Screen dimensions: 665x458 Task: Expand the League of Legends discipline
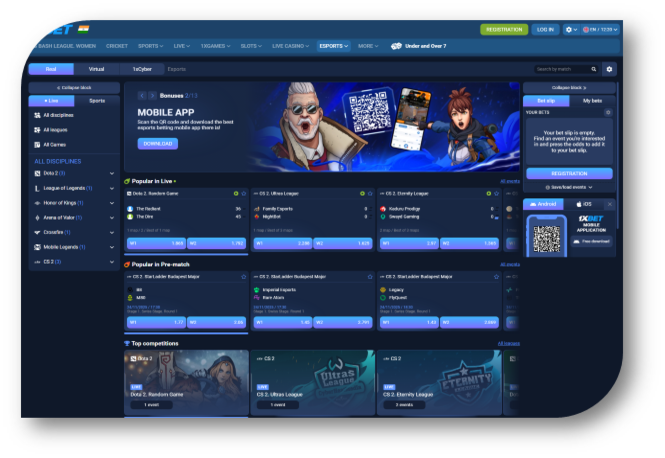(112, 188)
